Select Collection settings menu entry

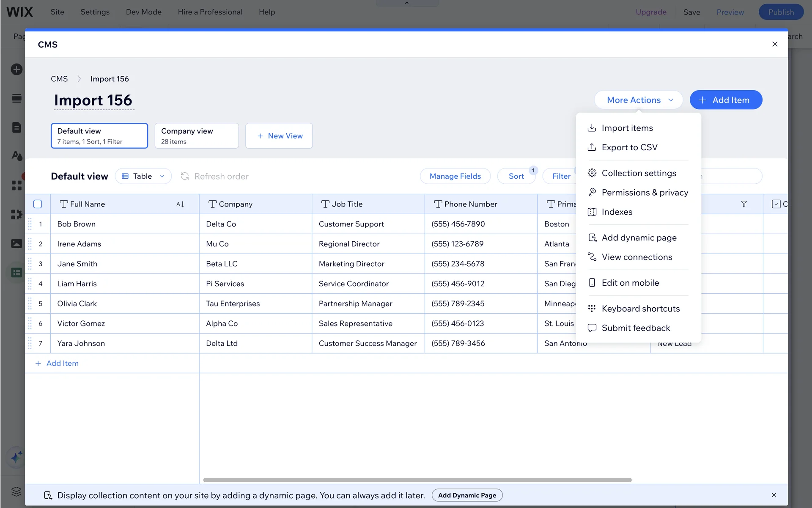click(639, 173)
